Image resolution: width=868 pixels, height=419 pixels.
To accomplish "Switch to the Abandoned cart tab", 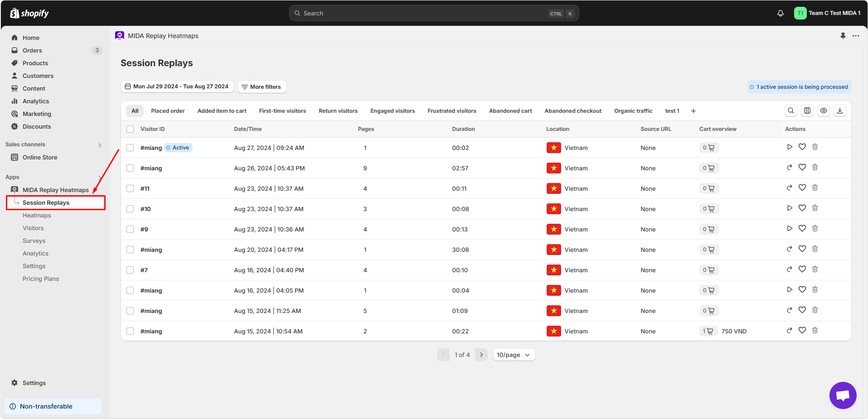I will point(510,111).
